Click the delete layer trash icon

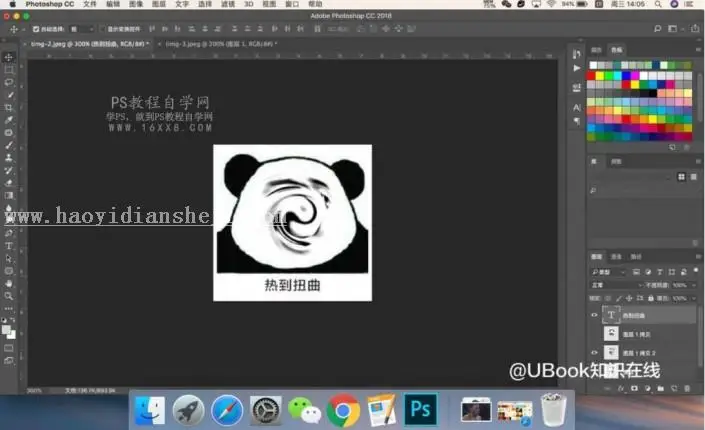tap(687, 388)
